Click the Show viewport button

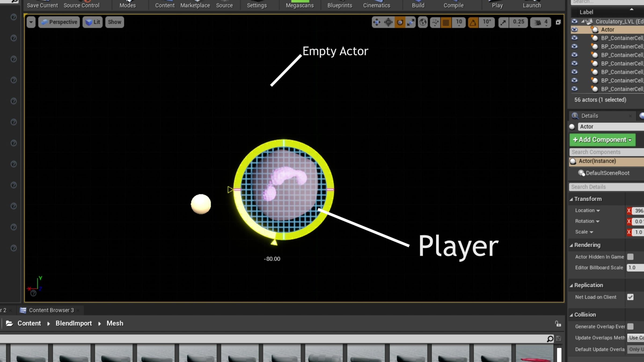pos(115,22)
